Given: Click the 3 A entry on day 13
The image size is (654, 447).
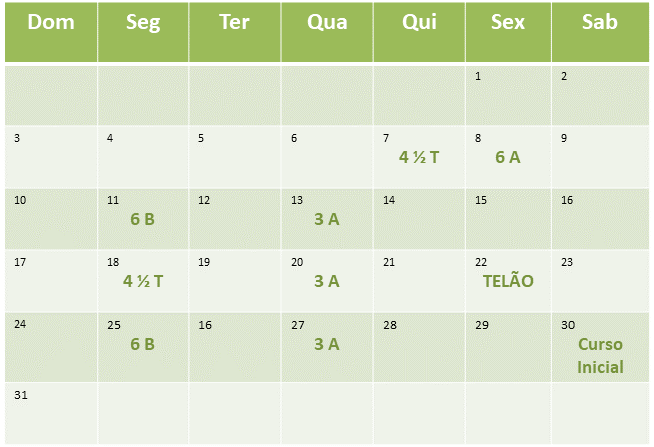Looking at the screenshot, I should 327,219.
